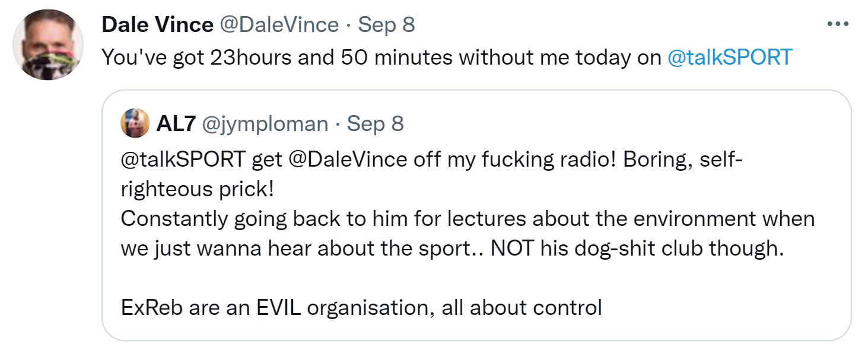
Task: Click Dale Vince's profile picture
Action: pyautogui.click(x=47, y=45)
